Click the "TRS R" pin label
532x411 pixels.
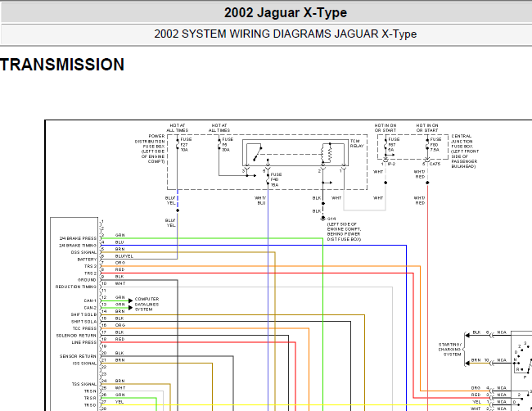pos(90,398)
